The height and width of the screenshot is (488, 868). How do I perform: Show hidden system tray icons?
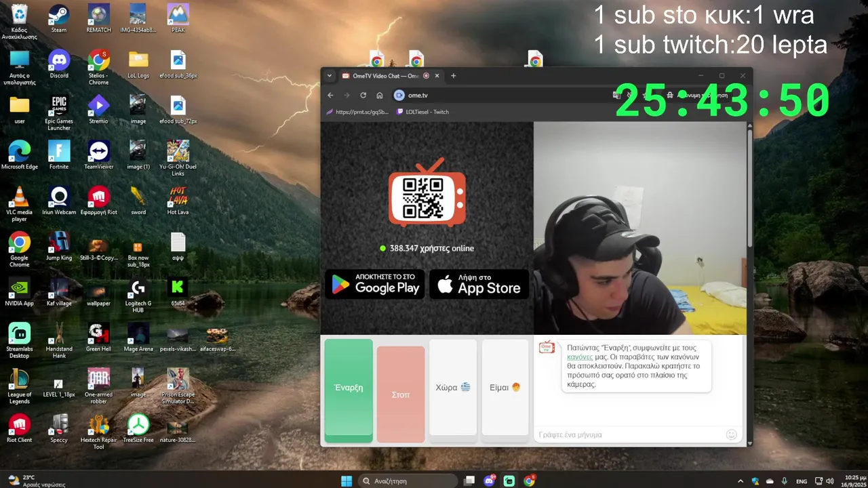click(741, 481)
